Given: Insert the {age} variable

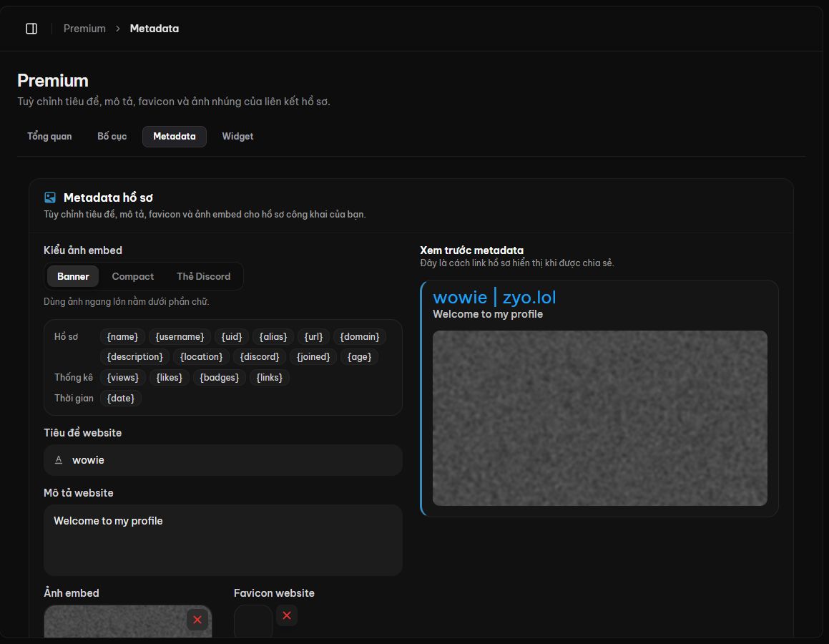Looking at the screenshot, I should (360, 357).
